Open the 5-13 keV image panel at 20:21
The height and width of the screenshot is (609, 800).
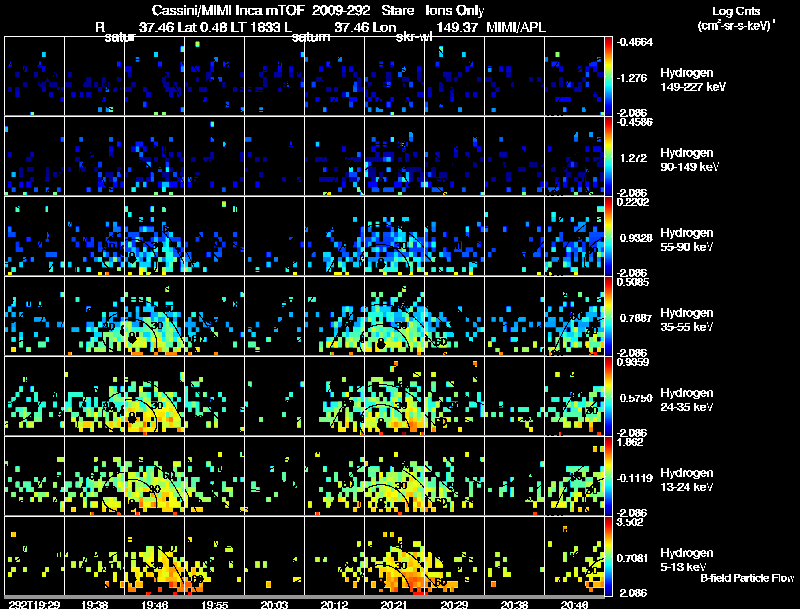[394, 556]
